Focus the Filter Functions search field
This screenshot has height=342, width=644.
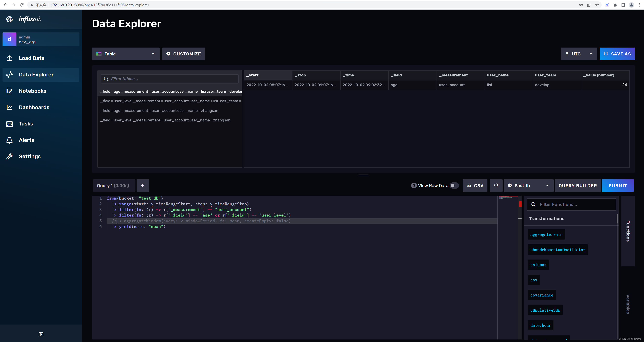(571, 204)
